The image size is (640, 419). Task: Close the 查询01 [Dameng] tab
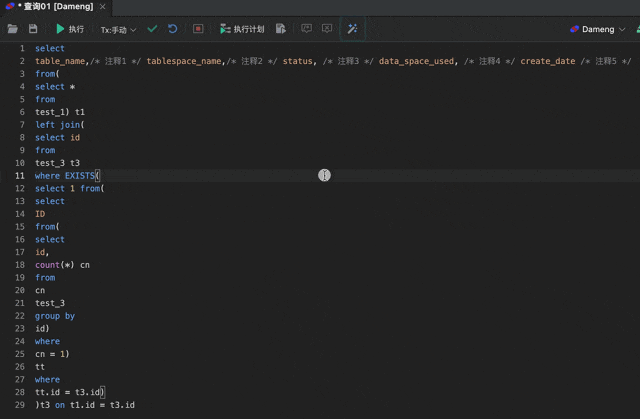click(102, 7)
